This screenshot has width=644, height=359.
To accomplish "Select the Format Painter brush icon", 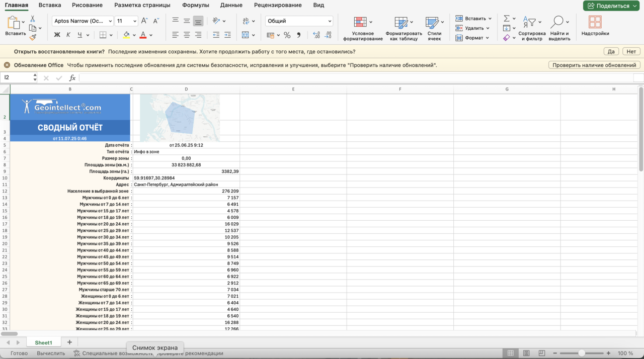I will [x=33, y=37].
